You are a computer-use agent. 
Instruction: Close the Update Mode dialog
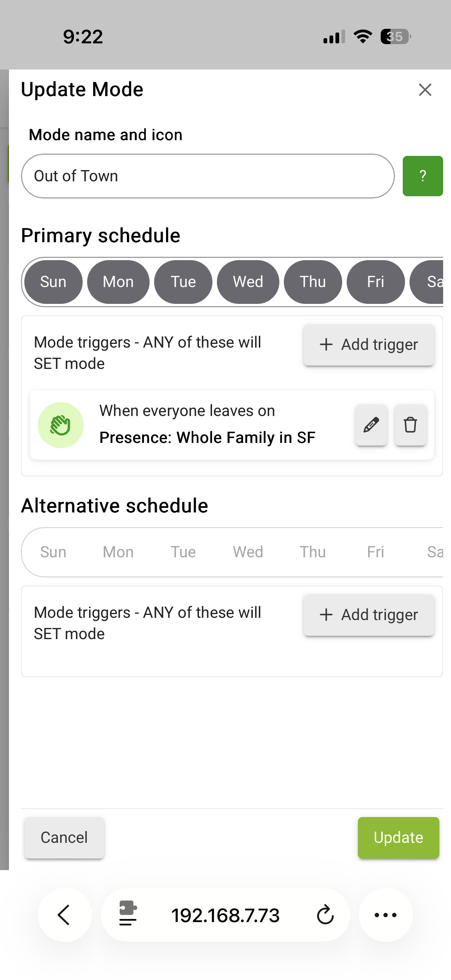tap(425, 90)
